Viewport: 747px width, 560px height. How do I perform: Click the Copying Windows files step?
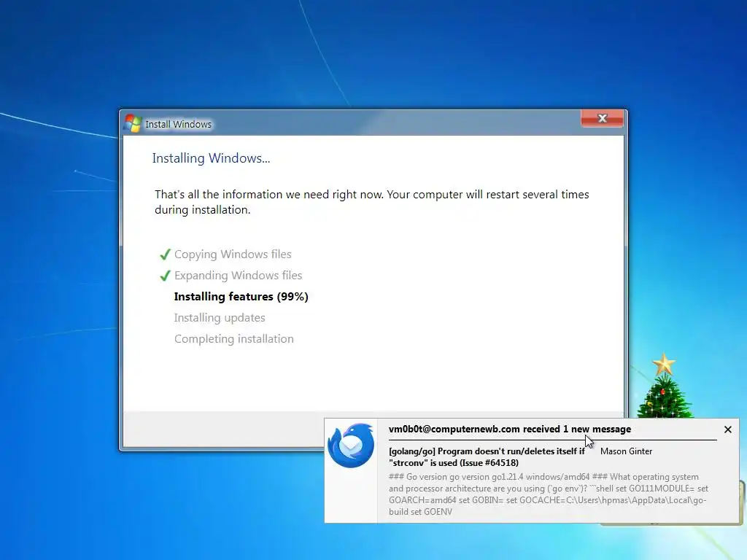[x=233, y=254]
